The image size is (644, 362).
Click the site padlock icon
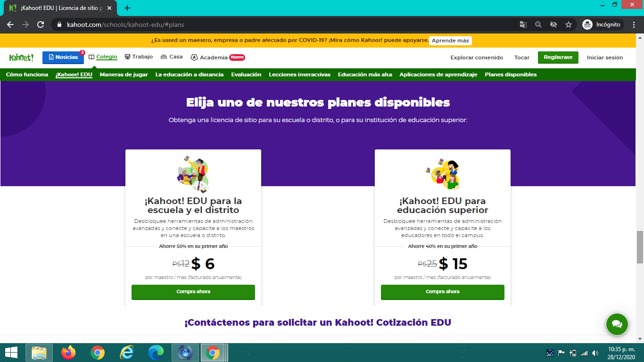coord(59,25)
